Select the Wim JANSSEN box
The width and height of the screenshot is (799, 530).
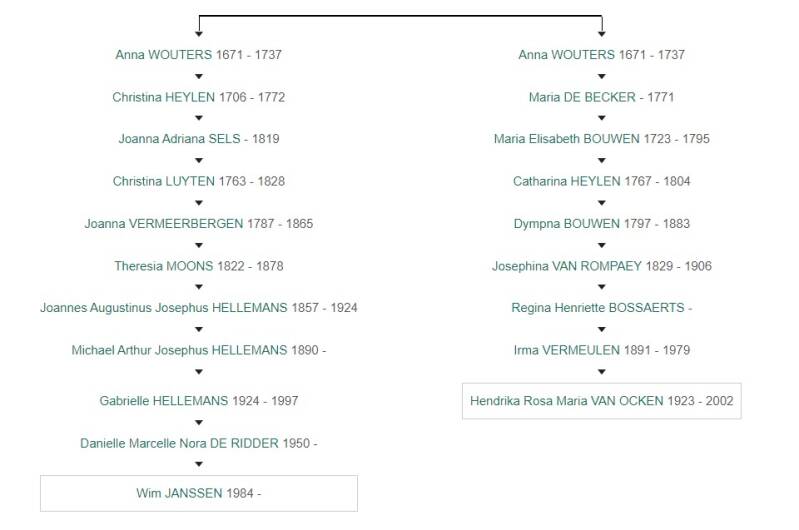[x=198, y=493]
